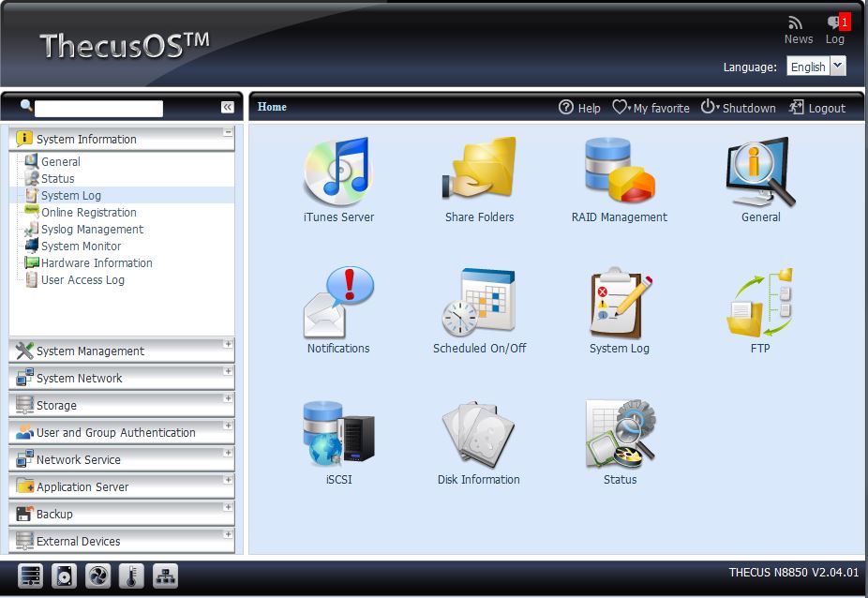Click the News RSS icon
Screen dimensions: 868x598
click(x=796, y=22)
